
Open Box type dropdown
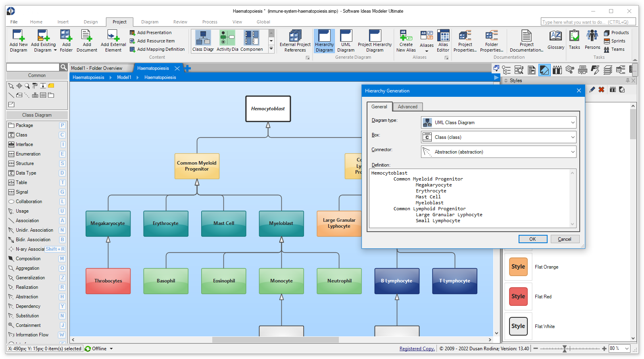[x=573, y=137]
